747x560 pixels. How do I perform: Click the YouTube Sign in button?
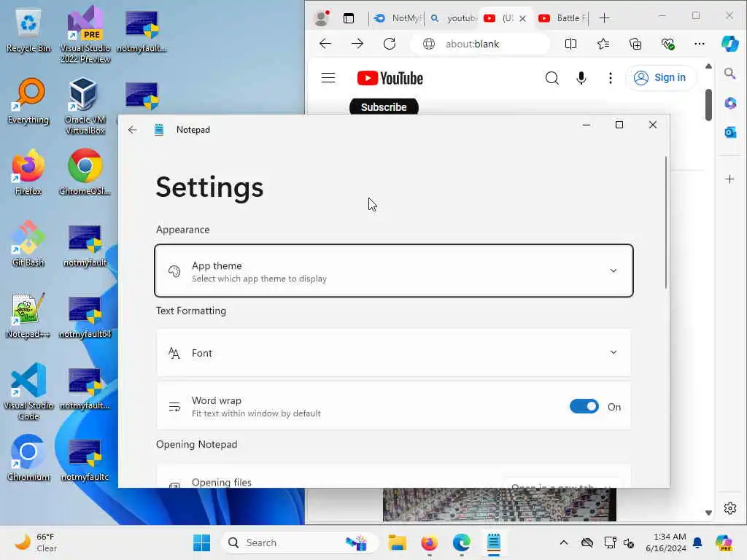(x=659, y=77)
